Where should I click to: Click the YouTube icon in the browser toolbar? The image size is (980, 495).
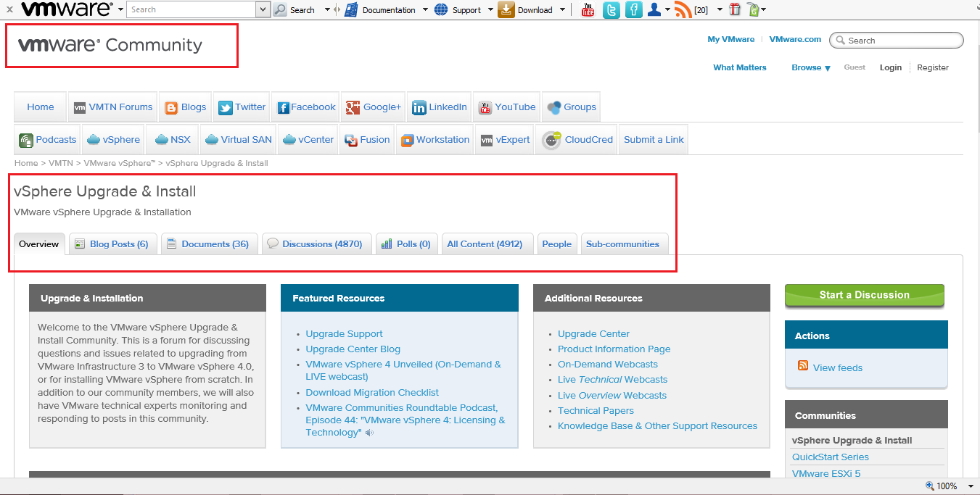pyautogui.click(x=588, y=9)
